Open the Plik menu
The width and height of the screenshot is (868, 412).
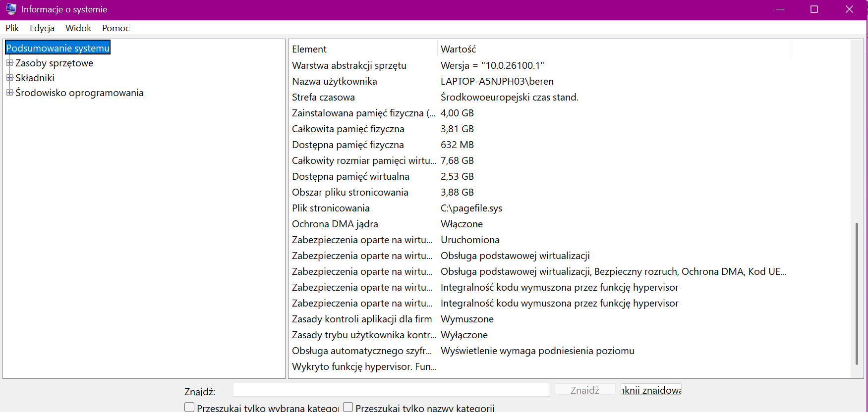click(12, 28)
